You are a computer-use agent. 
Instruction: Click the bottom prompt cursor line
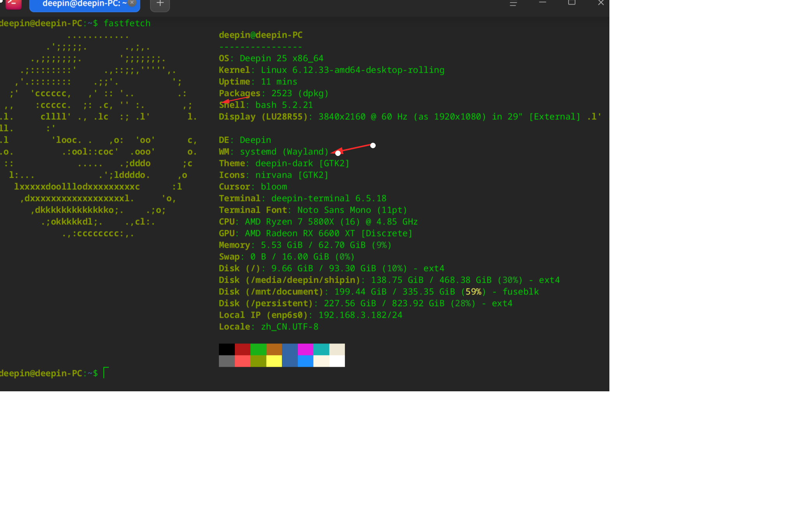pos(54,373)
